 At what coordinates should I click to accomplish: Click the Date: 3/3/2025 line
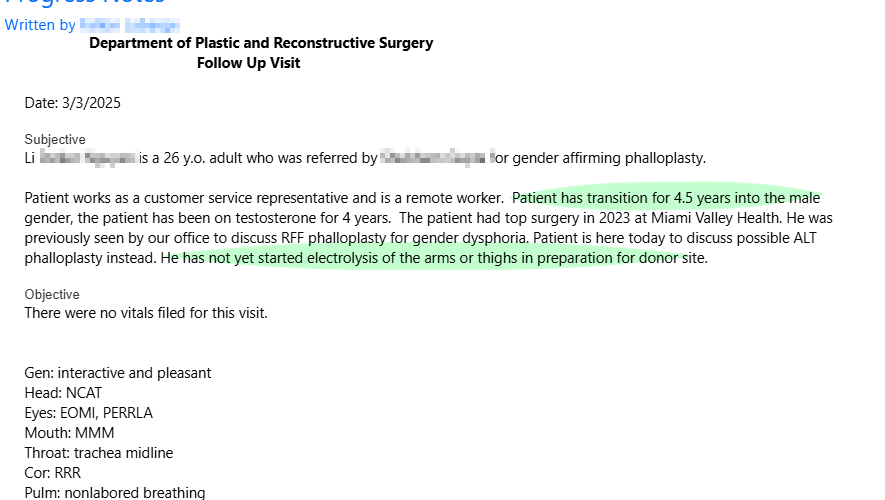click(72, 103)
